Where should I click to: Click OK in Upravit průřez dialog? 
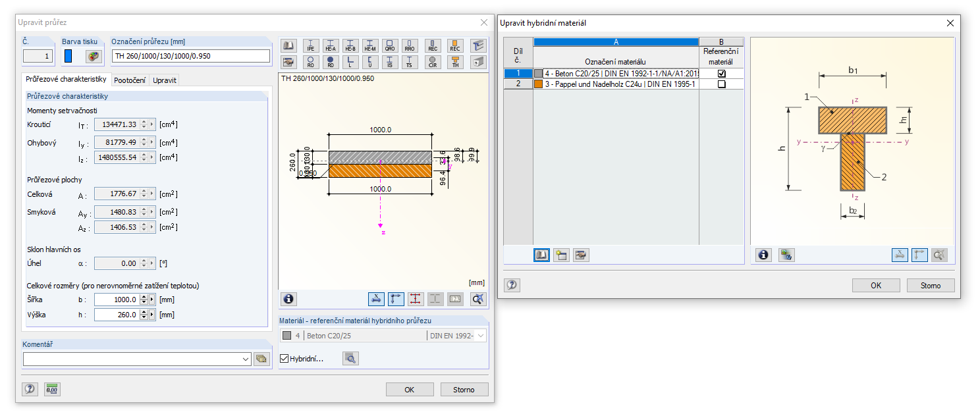pyautogui.click(x=410, y=390)
